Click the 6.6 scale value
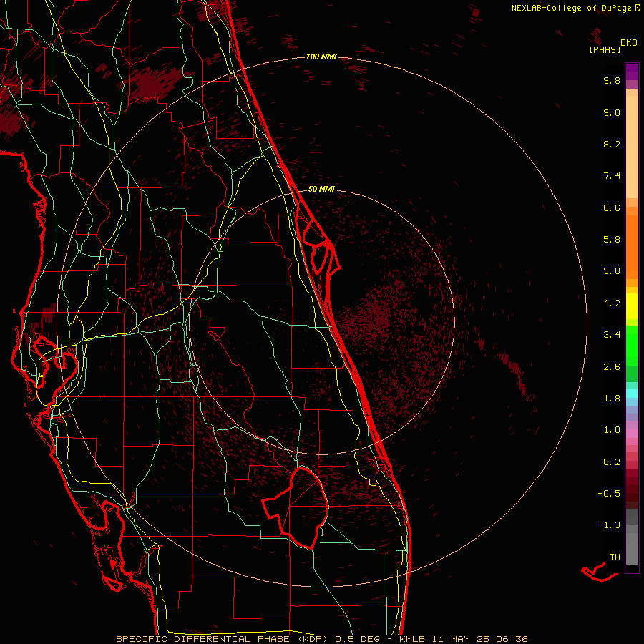The image size is (644, 644). [x=612, y=208]
